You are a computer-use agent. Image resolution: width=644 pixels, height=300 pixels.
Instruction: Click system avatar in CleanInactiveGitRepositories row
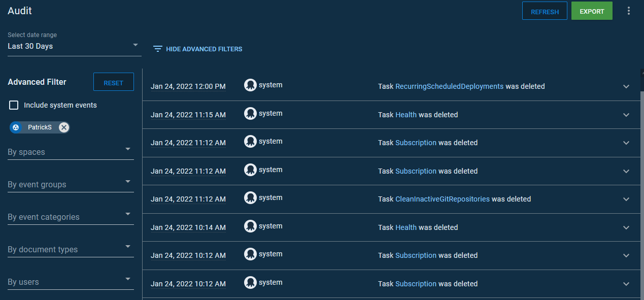250,198
